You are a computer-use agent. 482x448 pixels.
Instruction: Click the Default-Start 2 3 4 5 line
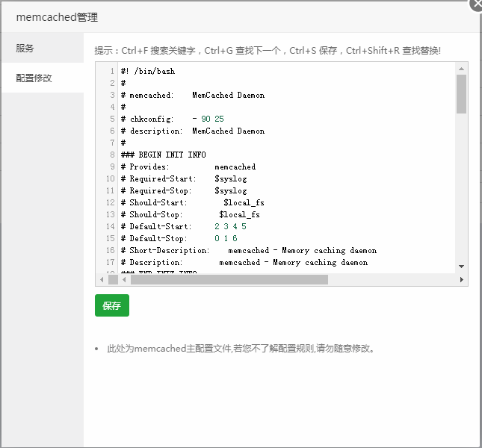(x=184, y=226)
